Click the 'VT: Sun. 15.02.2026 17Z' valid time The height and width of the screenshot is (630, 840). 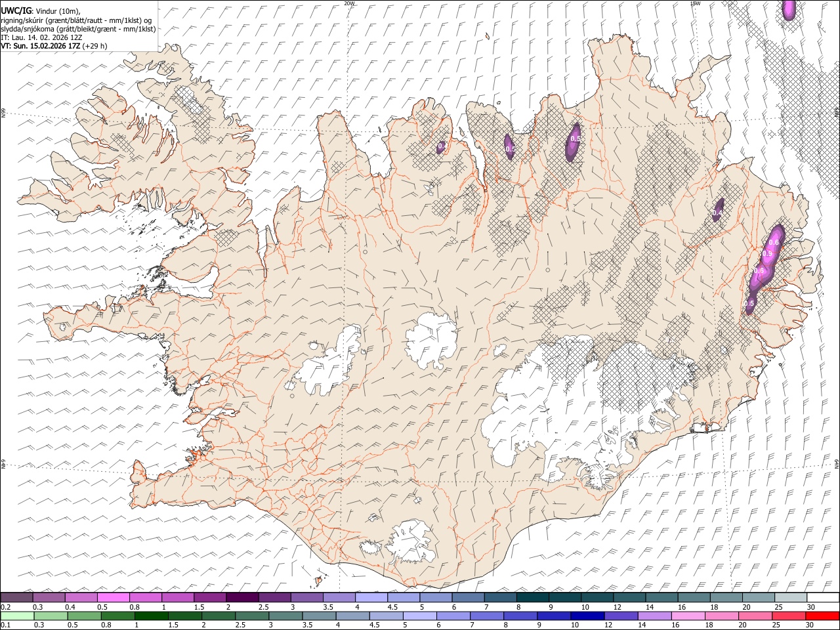[41, 46]
